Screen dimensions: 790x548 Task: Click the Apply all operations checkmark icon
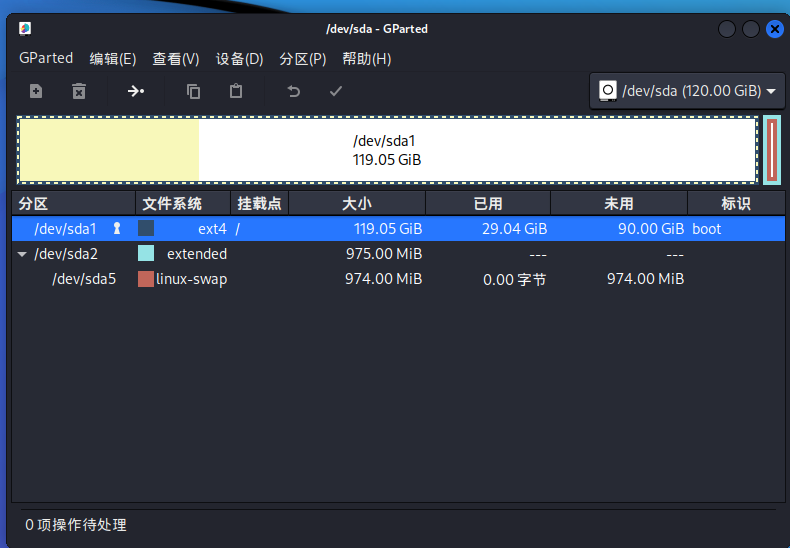point(336,91)
